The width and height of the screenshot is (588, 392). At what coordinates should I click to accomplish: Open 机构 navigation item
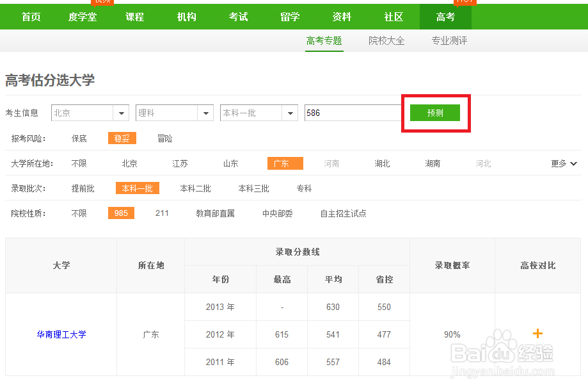click(186, 17)
